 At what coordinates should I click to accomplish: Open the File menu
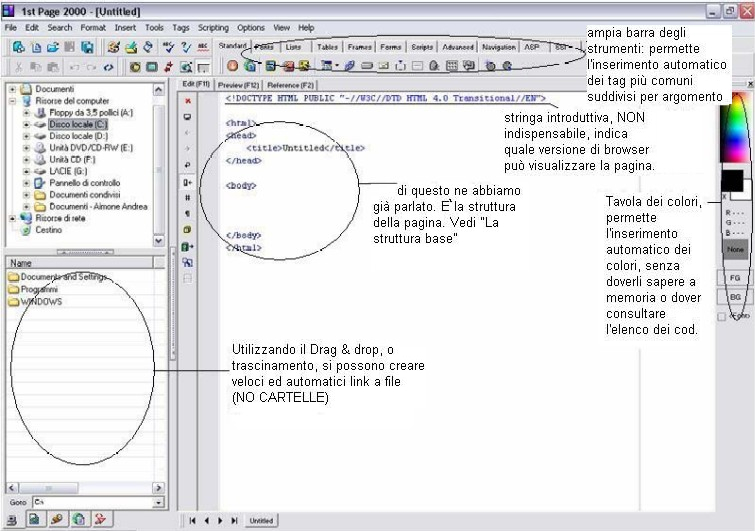[11, 28]
